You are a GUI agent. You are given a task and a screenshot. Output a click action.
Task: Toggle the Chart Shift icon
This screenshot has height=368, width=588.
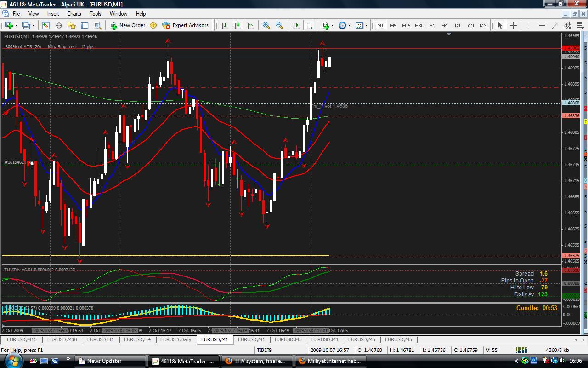309,25
